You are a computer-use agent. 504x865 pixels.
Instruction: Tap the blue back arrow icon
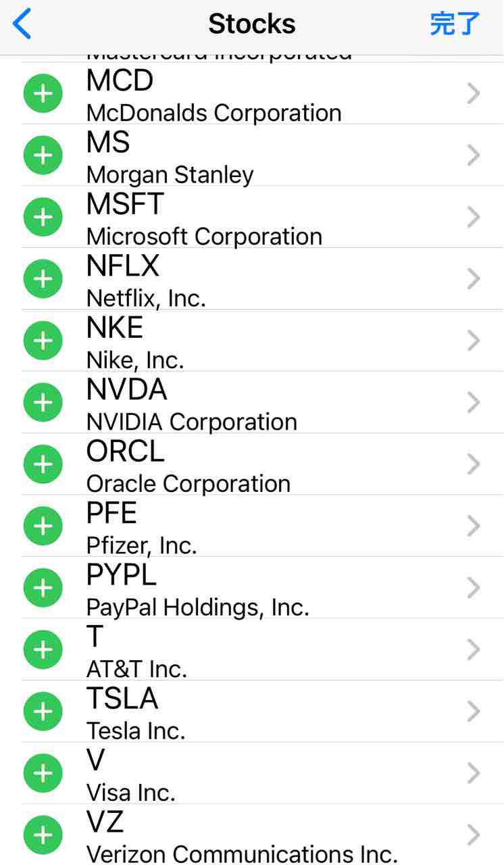click(22, 24)
